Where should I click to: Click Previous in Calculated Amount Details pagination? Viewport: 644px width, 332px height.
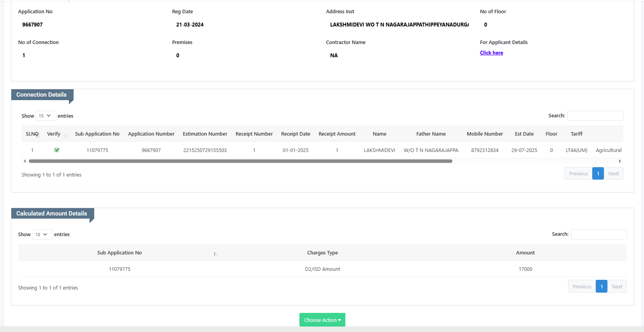(x=582, y=286)
